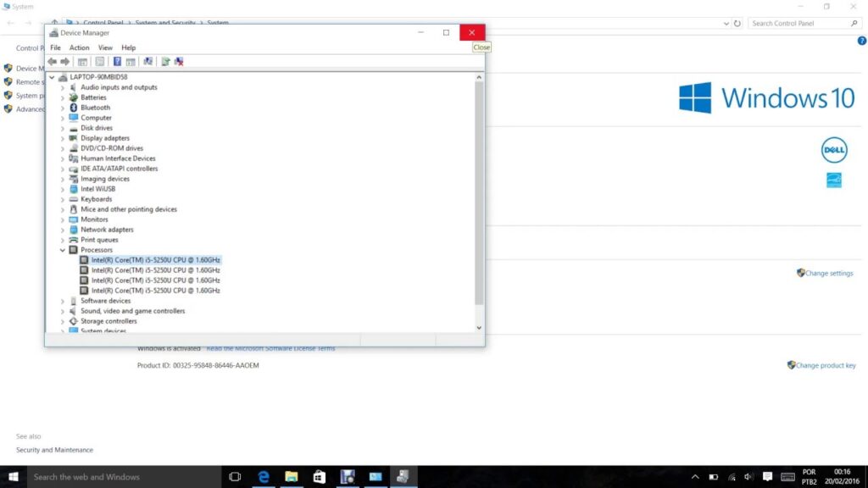Click the Properties toolbar icon
This screenshot has width=868, height=488.
(x=100, y=61)
